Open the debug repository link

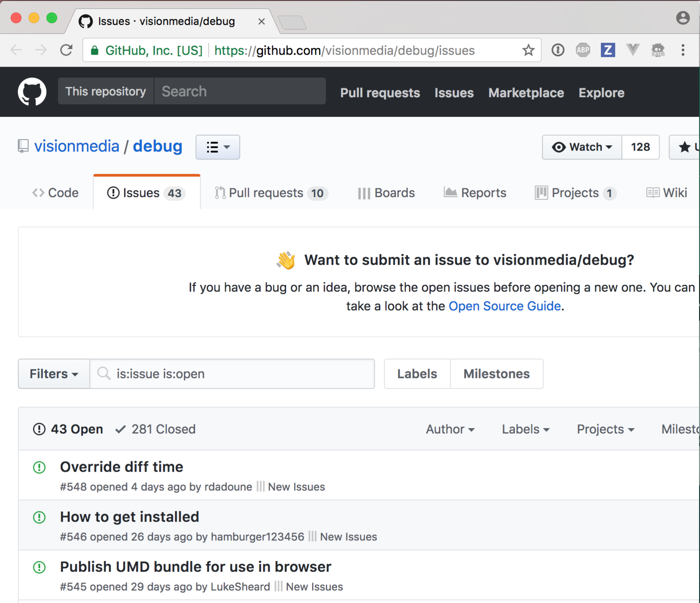[x=157, y=146]
